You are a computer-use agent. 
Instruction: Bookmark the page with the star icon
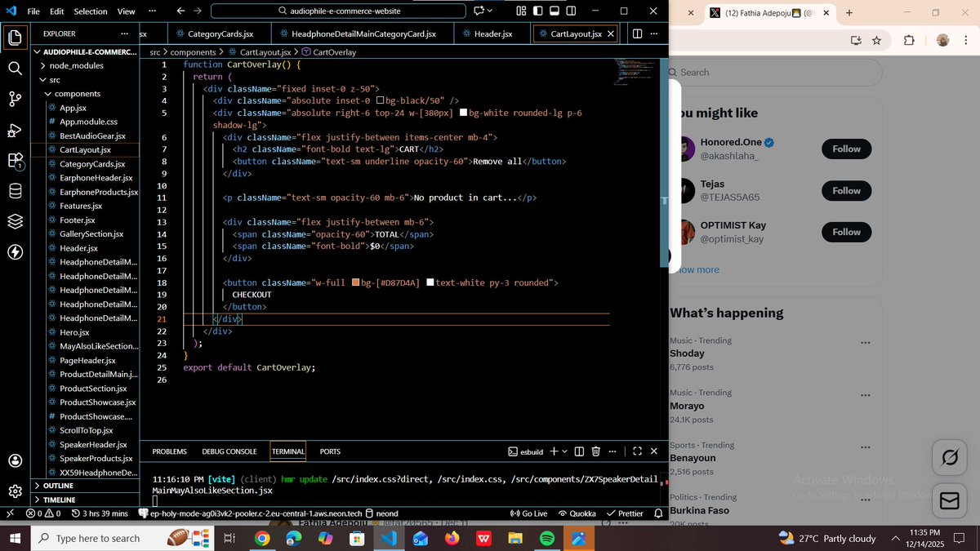(876, 40)
